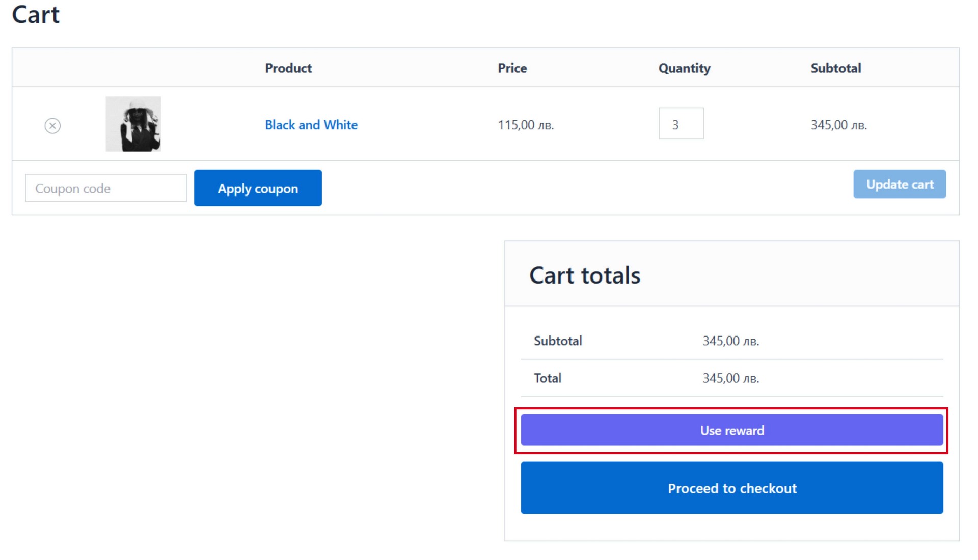The image size is (978, 560).
Task: Click the Price column header
Action: click(x=512, y=68)
